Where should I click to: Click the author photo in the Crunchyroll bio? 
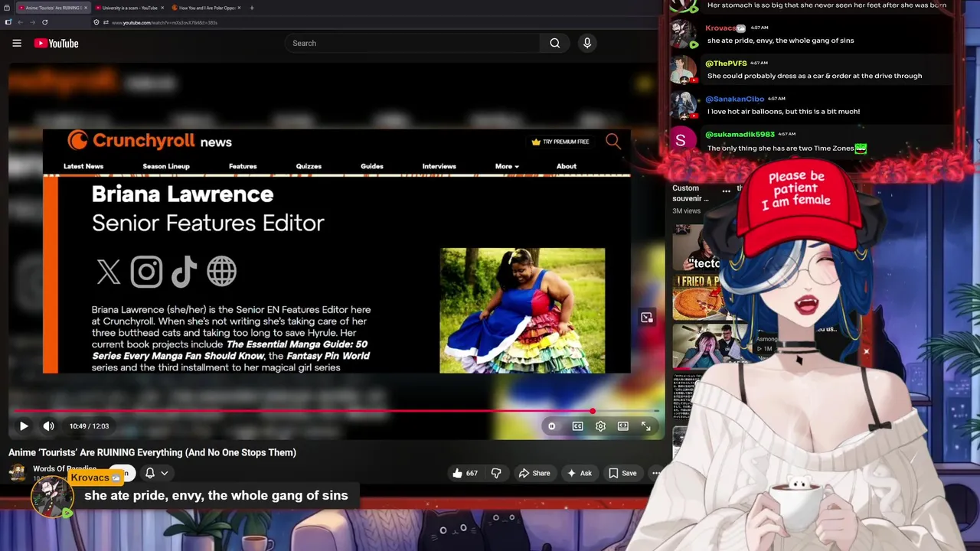[522, 310]
